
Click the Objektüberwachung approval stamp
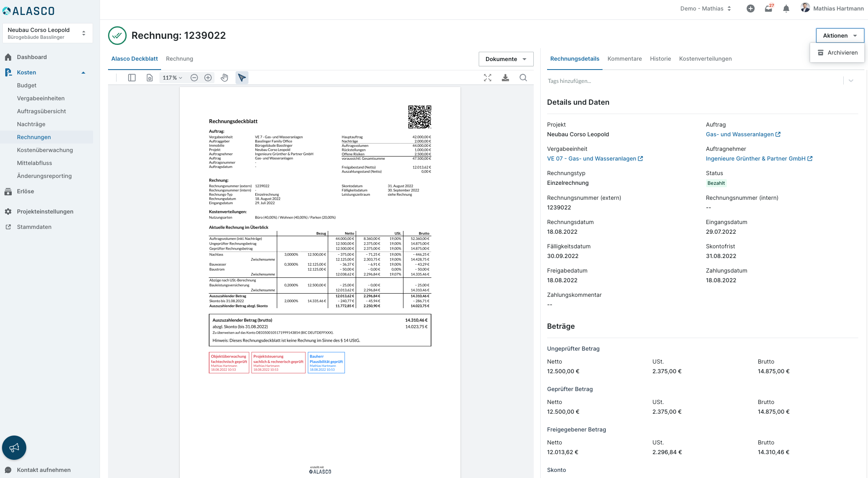coord(229,363)
